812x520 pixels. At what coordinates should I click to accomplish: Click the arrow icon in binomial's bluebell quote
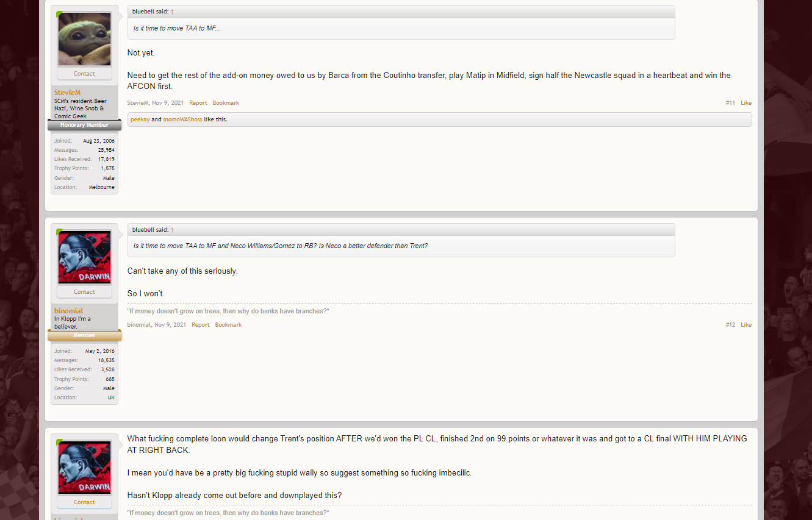click(172, 230)
